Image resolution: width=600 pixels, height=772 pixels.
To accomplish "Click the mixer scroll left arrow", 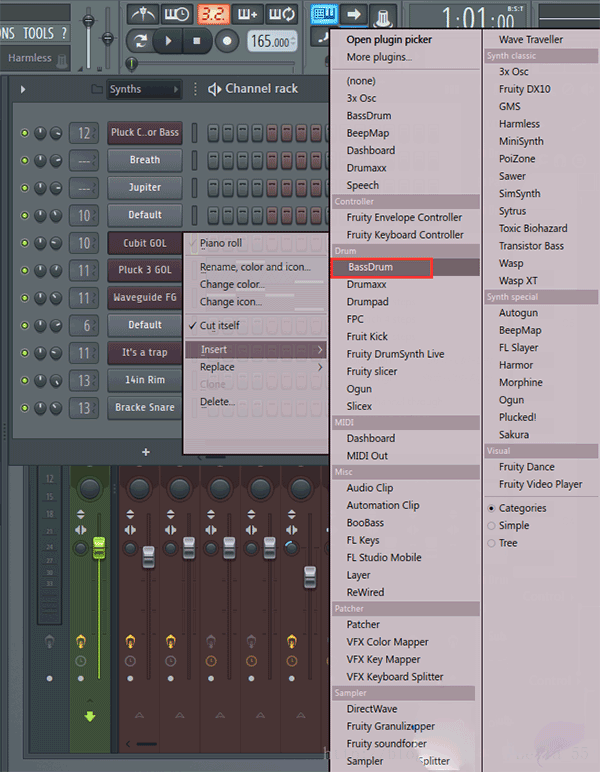I will [128, 743].
